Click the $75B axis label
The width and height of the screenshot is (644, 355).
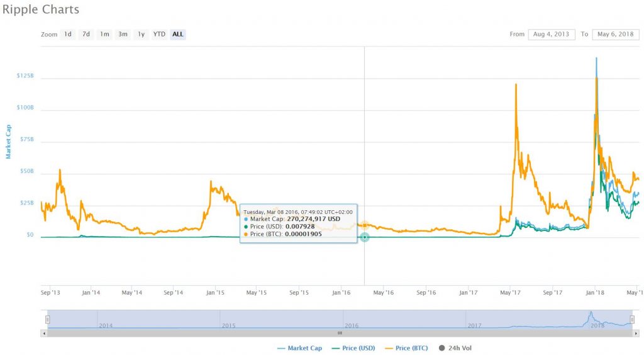coord(26,140)
